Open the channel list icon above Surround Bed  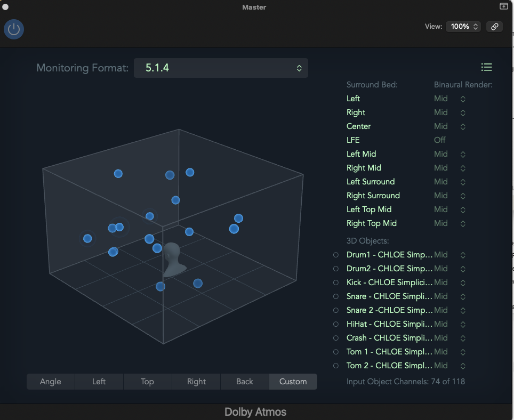coord(486,67)
